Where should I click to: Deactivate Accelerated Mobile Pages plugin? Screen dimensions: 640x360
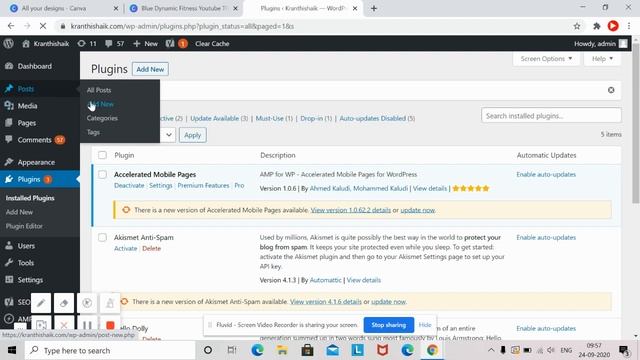click(x=129, y=185)
